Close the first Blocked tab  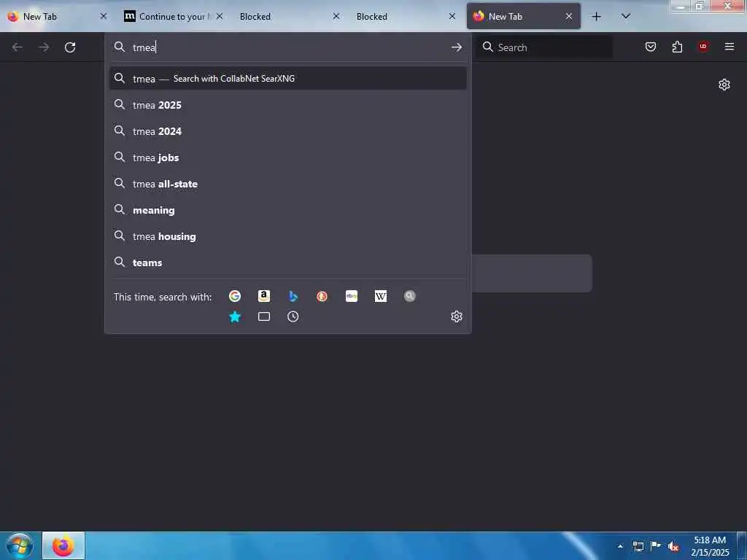[336, 17]
